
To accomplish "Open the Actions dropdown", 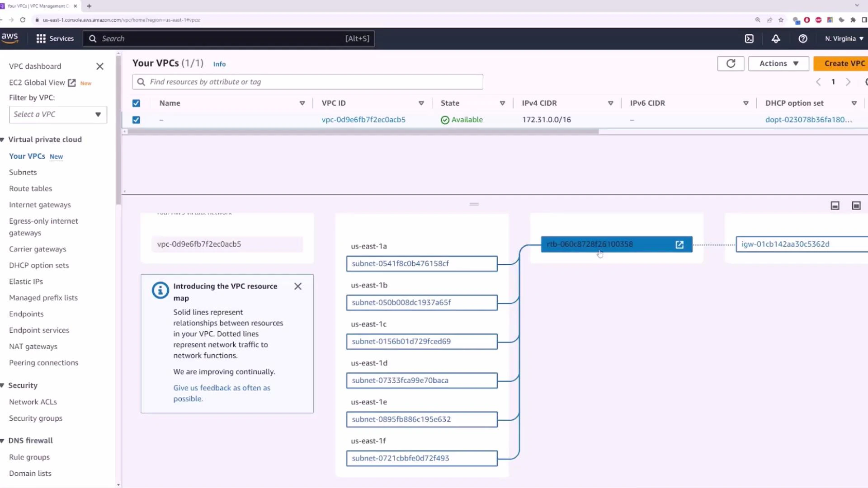I will pyautogui.click(x=778, y=63).
